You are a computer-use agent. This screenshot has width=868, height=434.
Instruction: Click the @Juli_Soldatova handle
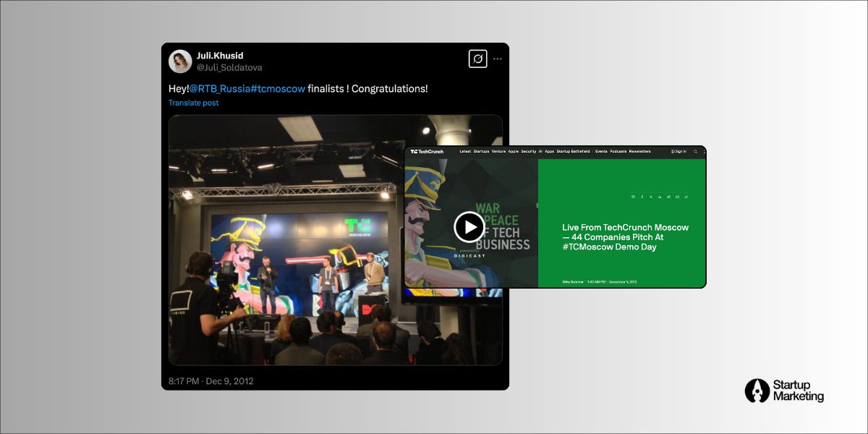229,67
